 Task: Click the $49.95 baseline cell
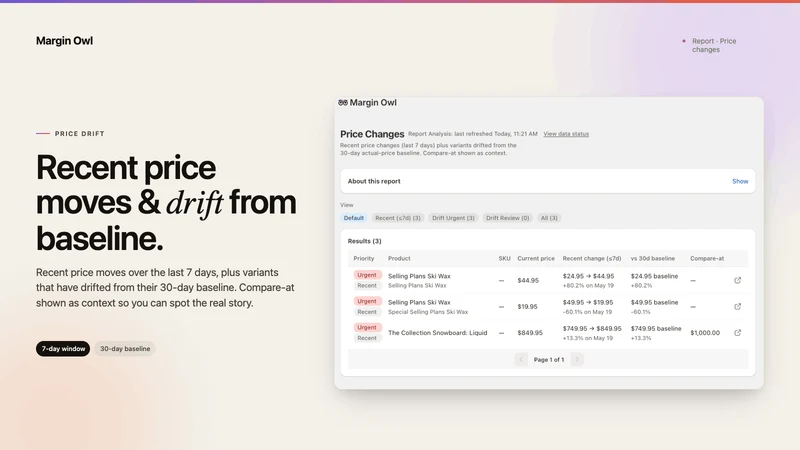click(654, 302)
